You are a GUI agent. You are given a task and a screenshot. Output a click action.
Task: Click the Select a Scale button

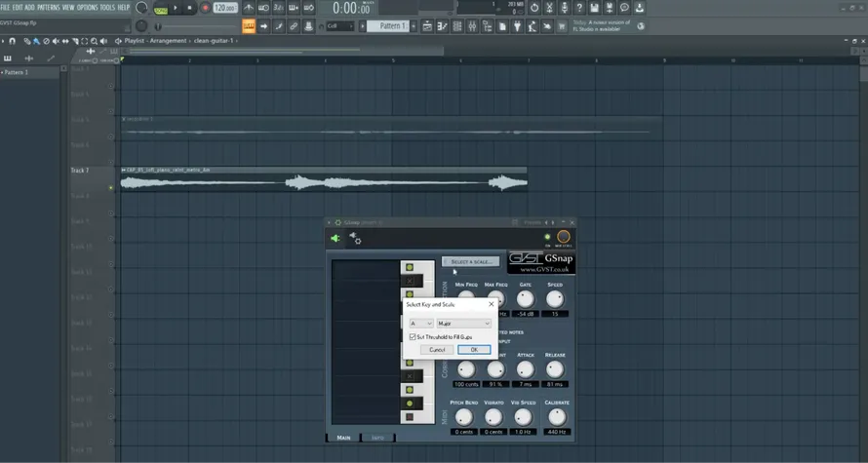470,261
